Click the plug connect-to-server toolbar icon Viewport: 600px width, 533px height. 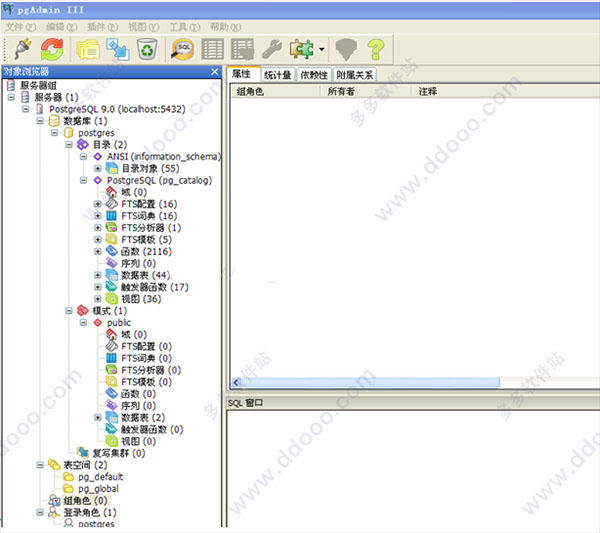point(23,49)
